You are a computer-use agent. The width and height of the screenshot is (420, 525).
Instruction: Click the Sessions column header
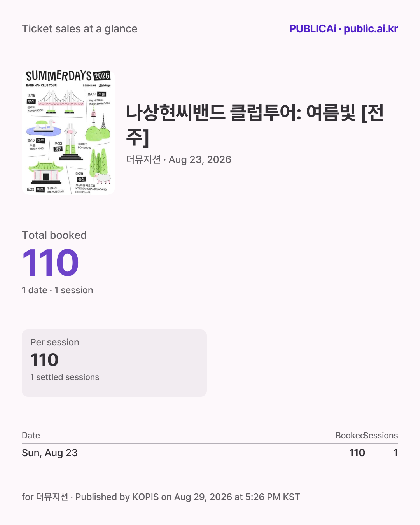point(381,436)
